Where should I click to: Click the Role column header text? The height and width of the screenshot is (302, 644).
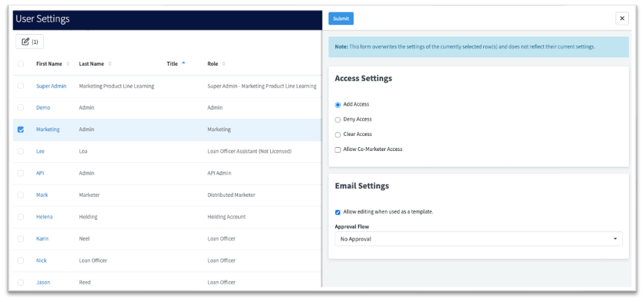click(212, 64)
